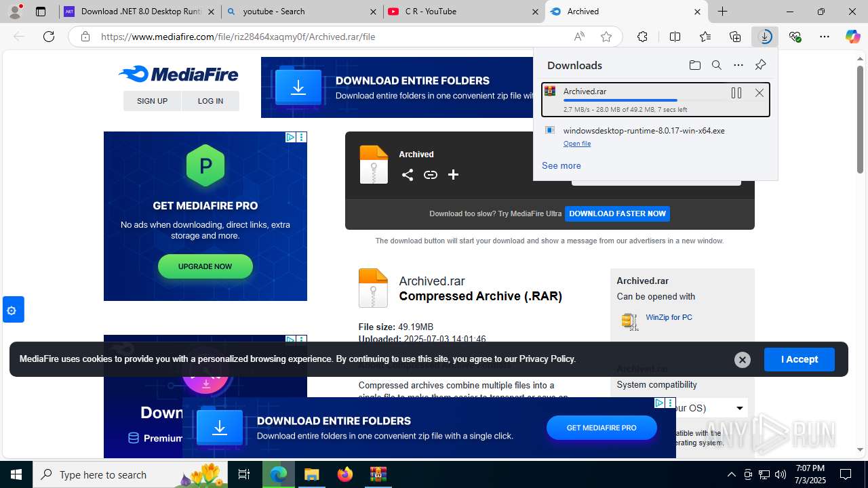Screen dimensions: 868x488
Task: Open WinRAR from the taskbar
Action: 378,474
